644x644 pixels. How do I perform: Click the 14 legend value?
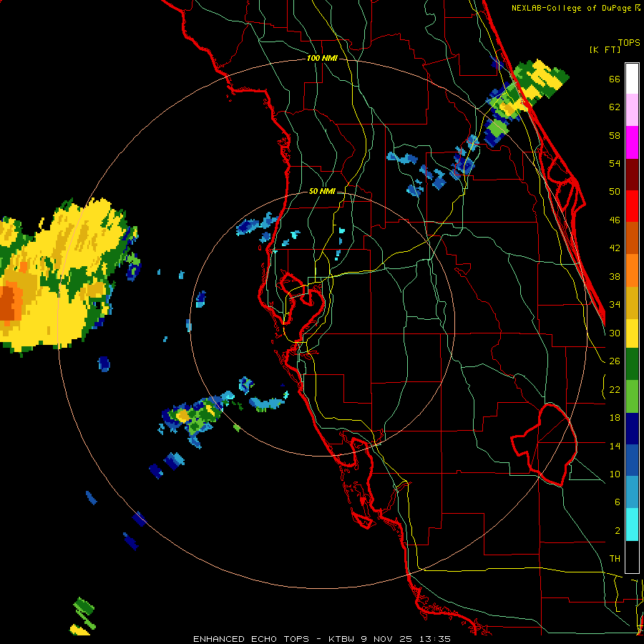click(x=615, y=446)
